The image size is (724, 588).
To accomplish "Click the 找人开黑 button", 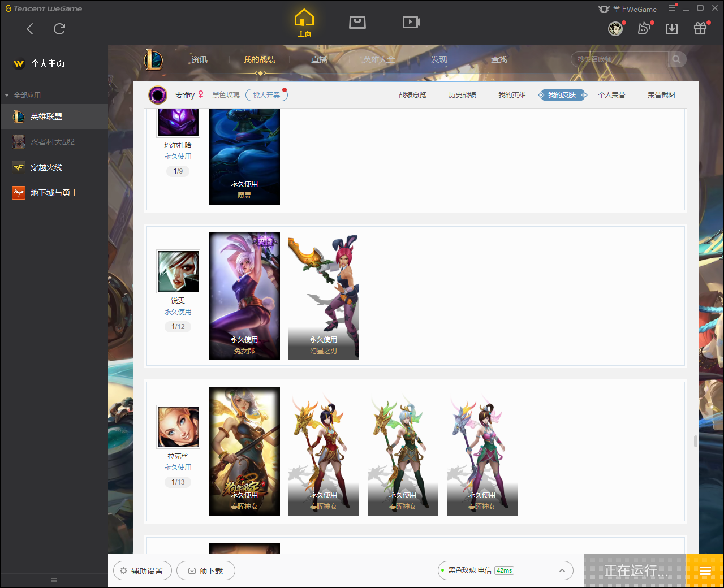I will [266, 95].
